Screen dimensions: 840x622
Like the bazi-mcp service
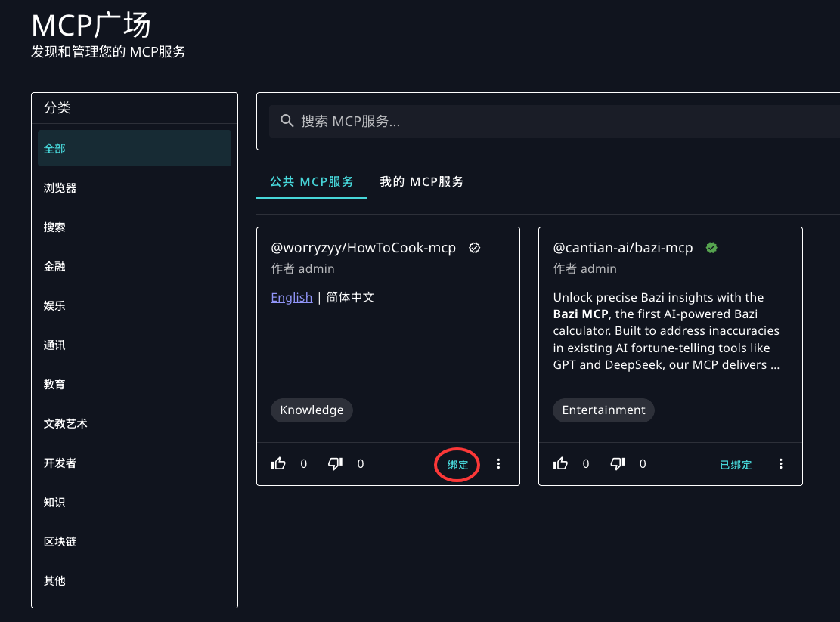click(x=560, y=463)
